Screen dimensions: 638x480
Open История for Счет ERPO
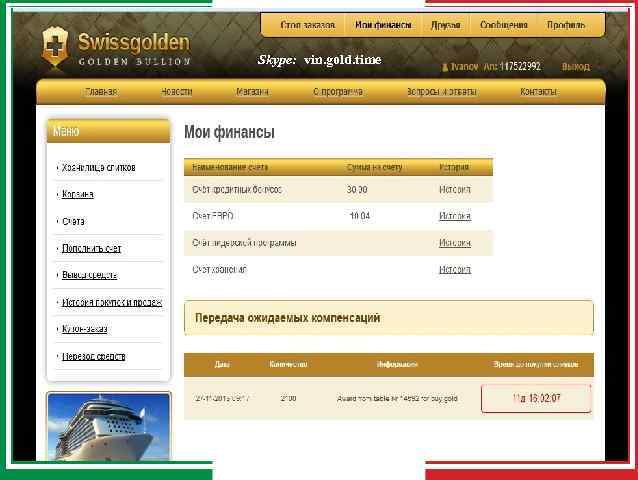(455, 216)
